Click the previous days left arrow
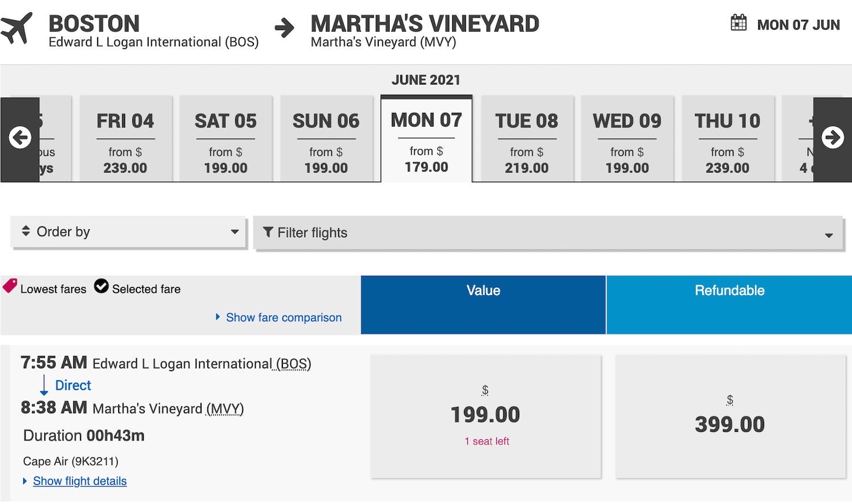 pyautogui.click(x=20, y=137)
